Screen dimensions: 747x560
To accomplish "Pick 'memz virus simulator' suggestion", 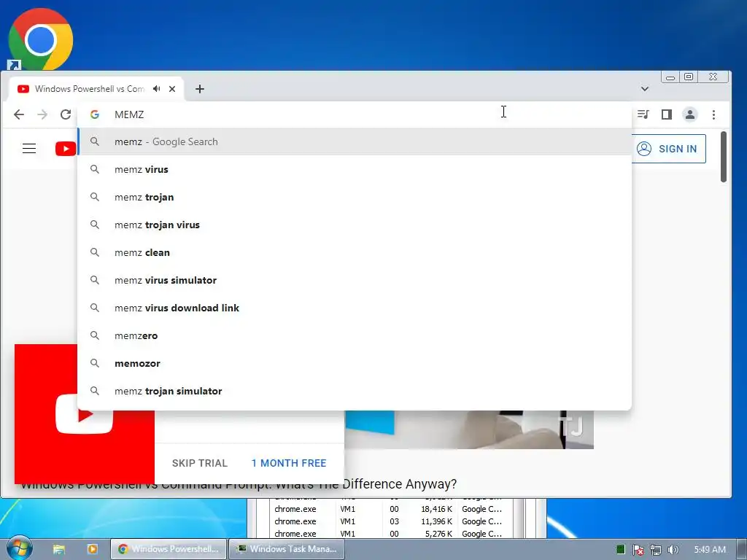I will point(355,280).
